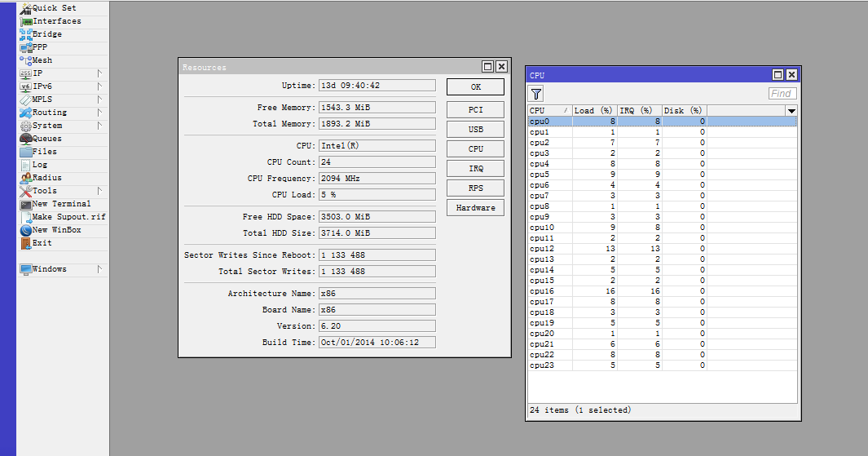Select the cpu7 row
This screenshot has width=868, height=456.
(x=663, y=196)
